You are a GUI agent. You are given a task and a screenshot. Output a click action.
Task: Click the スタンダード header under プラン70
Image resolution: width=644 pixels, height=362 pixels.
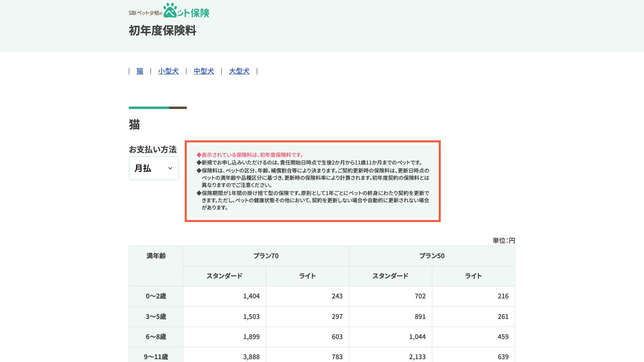click(x=224, y=276)
